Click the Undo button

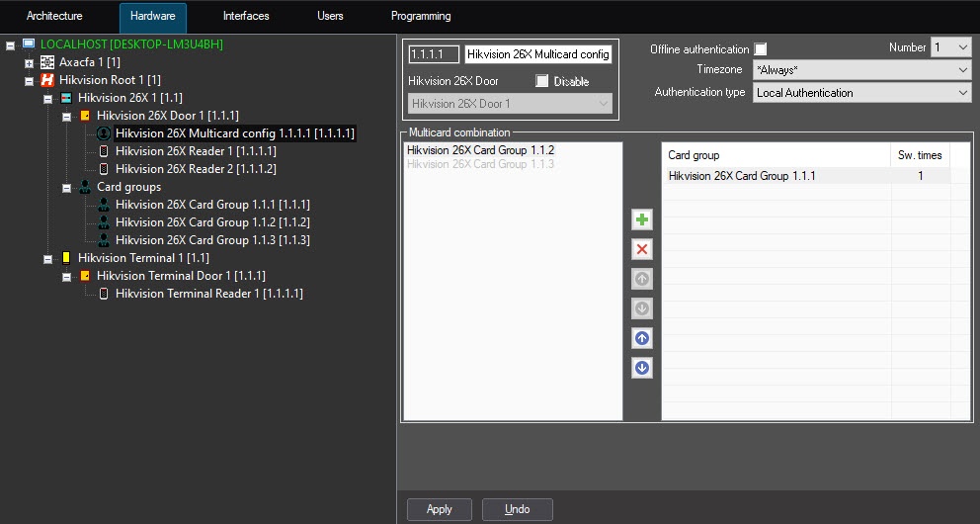point(517,509)
